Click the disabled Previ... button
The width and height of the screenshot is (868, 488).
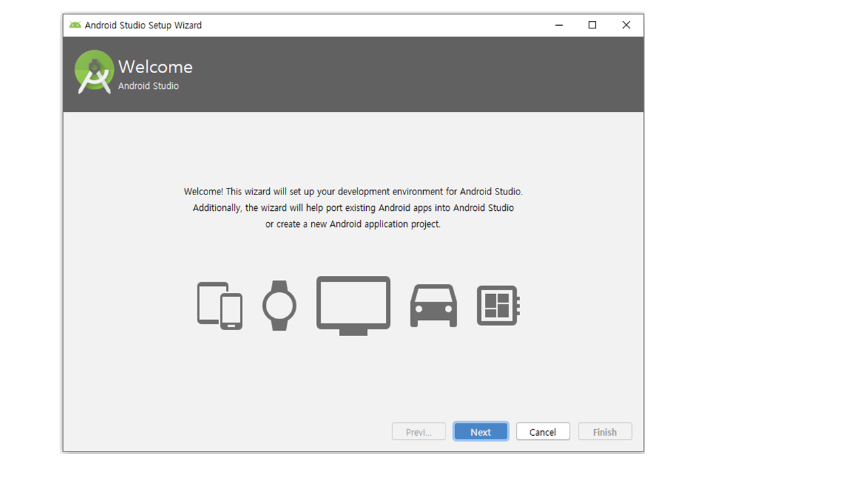pyautogui.click(x=418, y=432)
